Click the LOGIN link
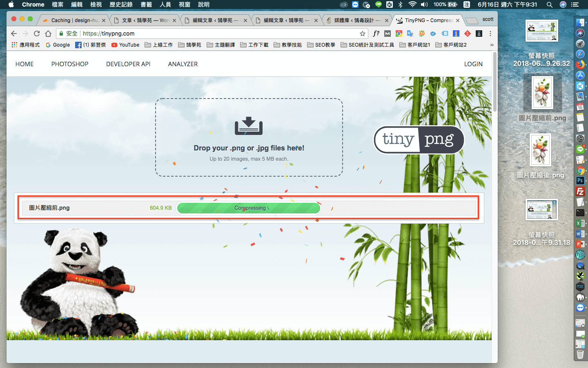The height and width of the screenshot is (368, 588). click(473, 64)
